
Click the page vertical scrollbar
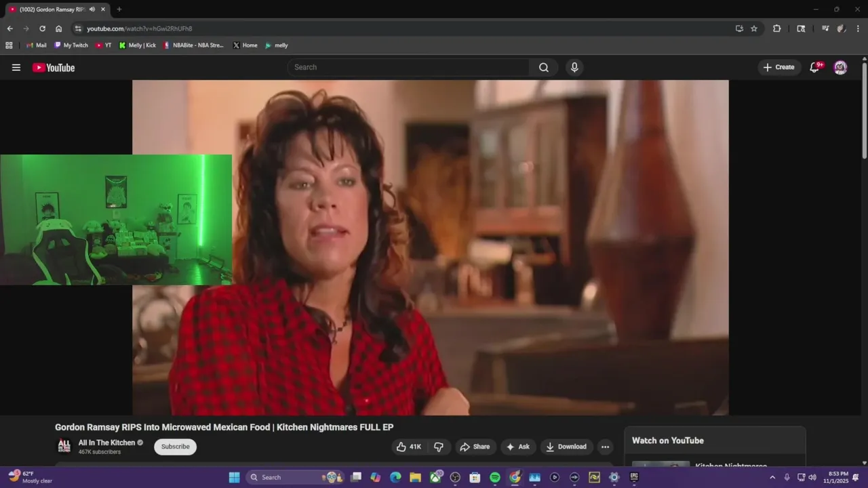[865, 112]
